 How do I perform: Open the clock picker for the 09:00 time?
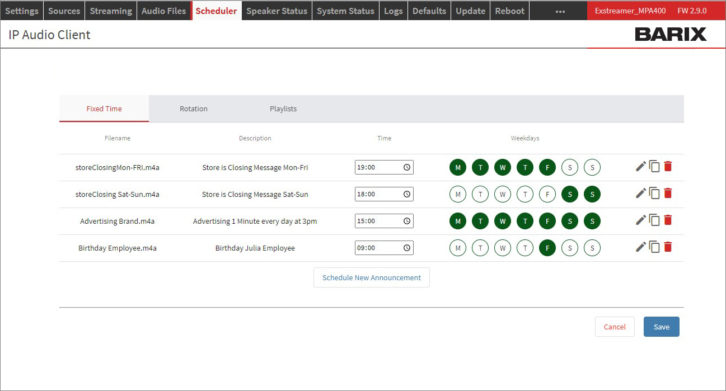407,248
